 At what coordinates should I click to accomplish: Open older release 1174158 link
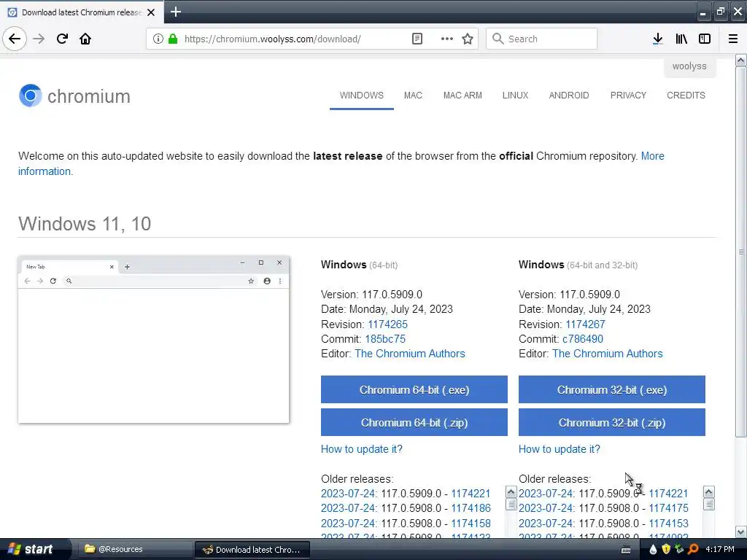point(471,524)
